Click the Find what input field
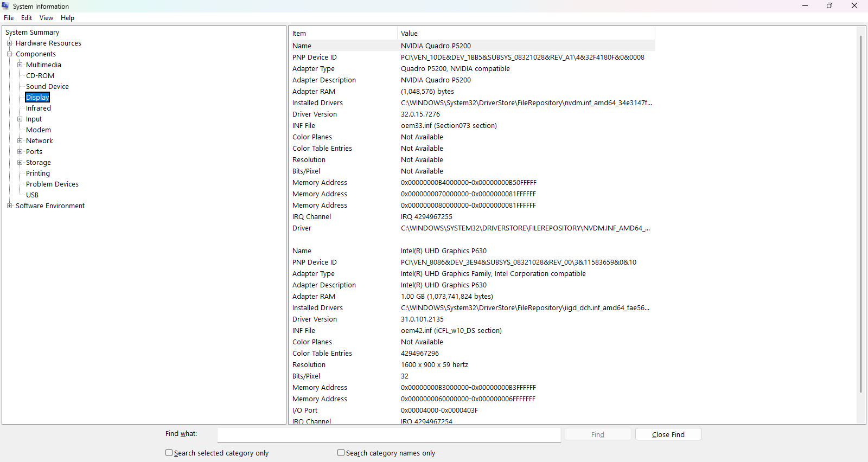 click(389, 435)
